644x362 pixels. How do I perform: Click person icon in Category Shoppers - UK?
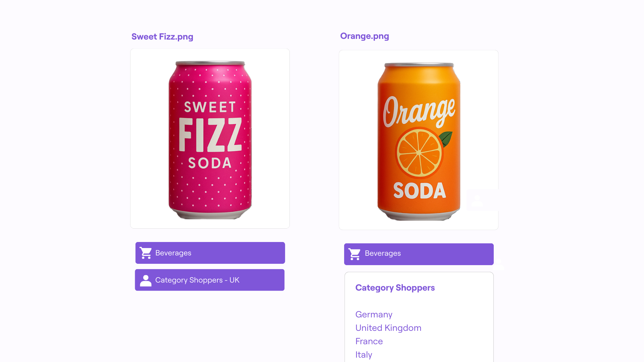[x=146, y=281]
